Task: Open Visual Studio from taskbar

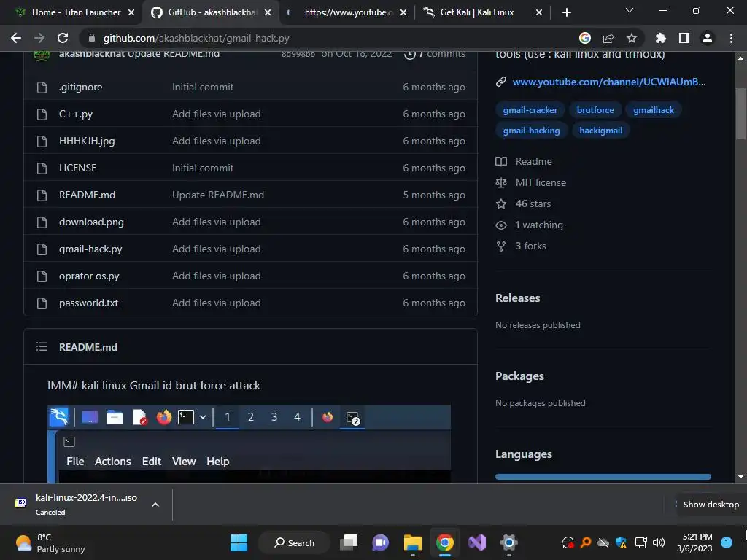Action: point(477,542)
